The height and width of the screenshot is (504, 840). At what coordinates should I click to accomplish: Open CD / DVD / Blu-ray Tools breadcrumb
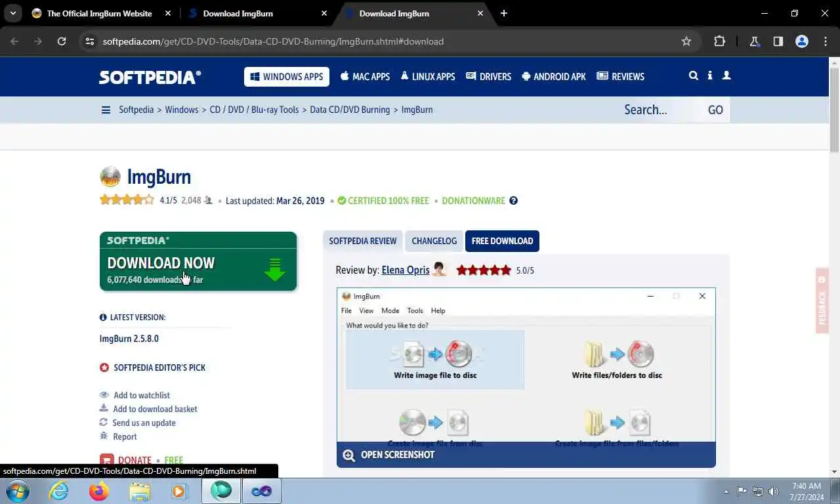pyautogui.click(x=254, y=110)
